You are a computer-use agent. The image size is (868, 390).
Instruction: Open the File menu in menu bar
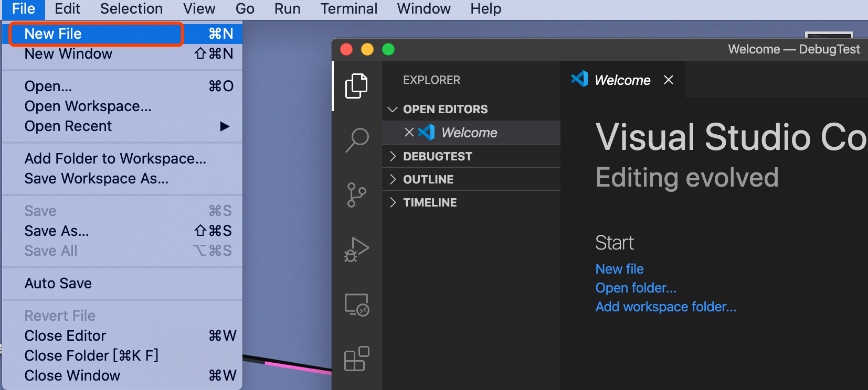24,9
